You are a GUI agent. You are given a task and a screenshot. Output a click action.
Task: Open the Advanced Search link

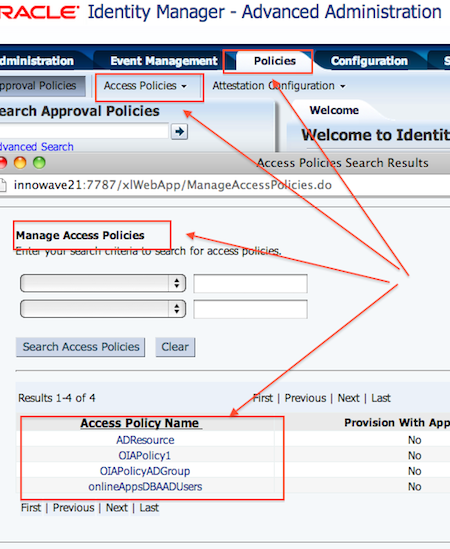pos(36,146)
